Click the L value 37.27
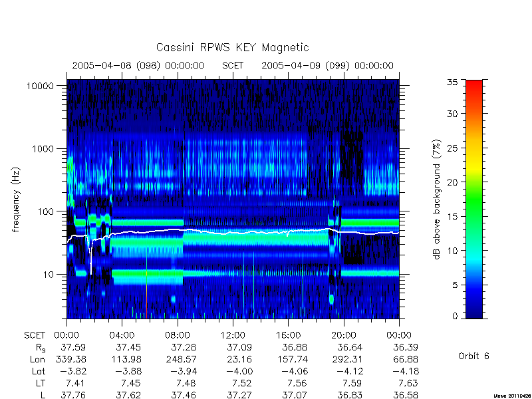Screen dimensions: 532x399 (x=239, y=395)
